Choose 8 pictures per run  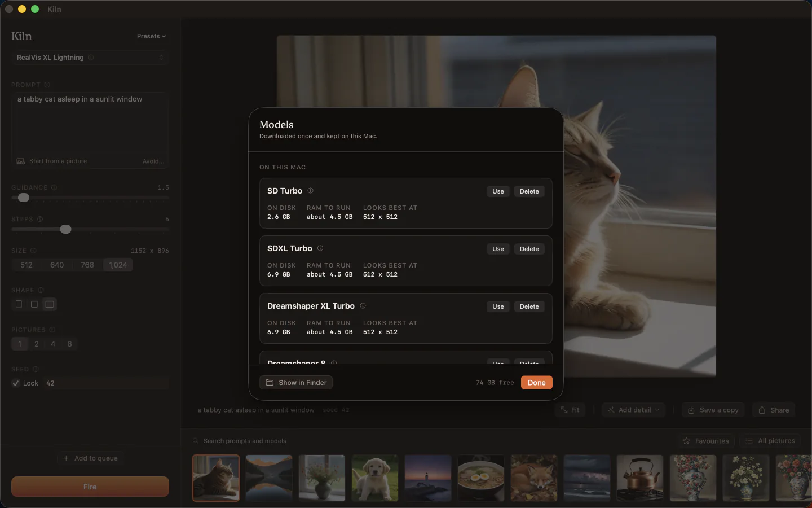click(x=70, y=344)
